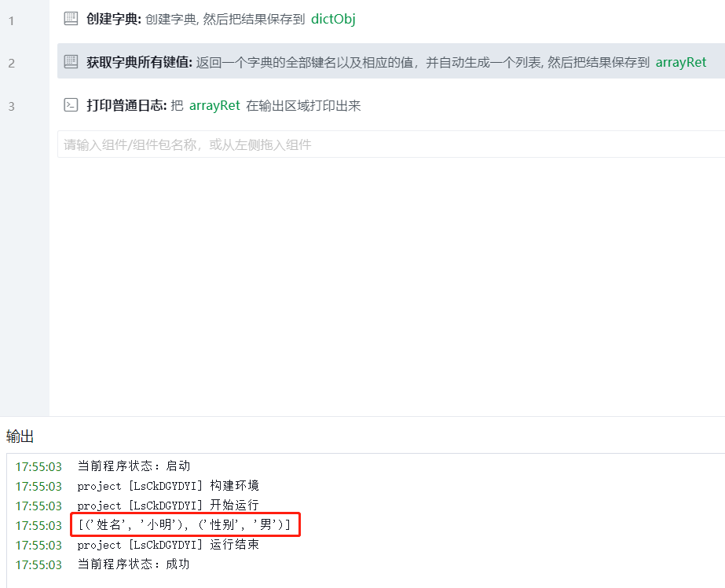725x588 pixels.
Task: Click the 创建字典 step icon
Action: coord(71,19)
